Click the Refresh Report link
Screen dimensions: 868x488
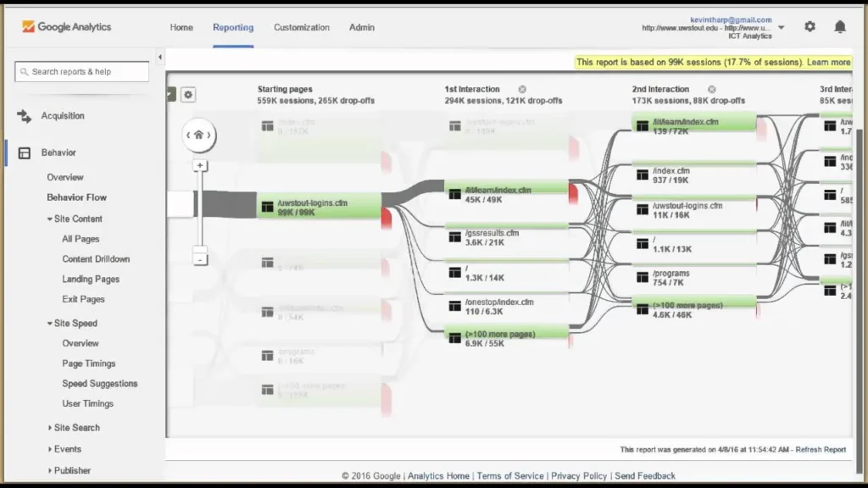(820, 450)
